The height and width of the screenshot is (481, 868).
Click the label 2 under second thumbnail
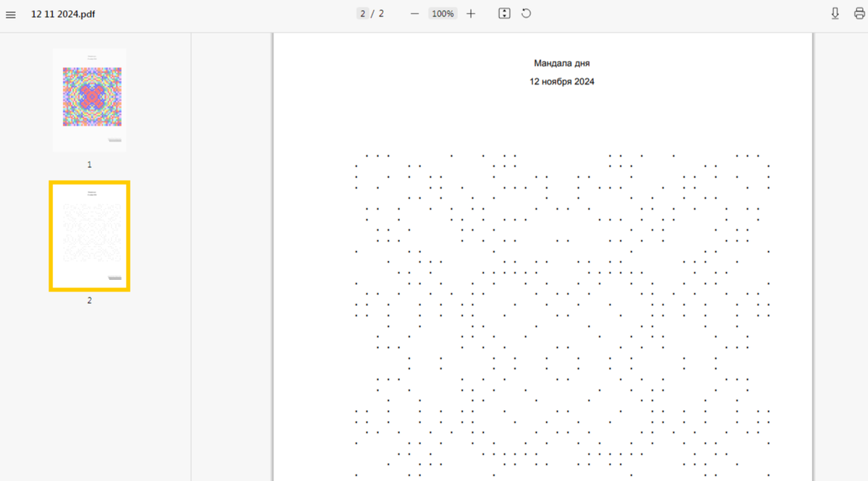coord(90,300)
